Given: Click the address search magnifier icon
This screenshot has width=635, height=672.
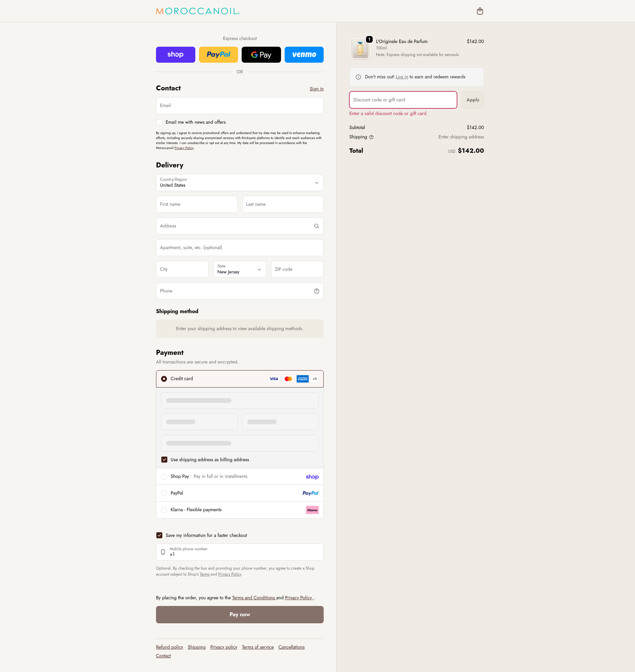Looking at the screenshot, I should (x=316, y=226).
